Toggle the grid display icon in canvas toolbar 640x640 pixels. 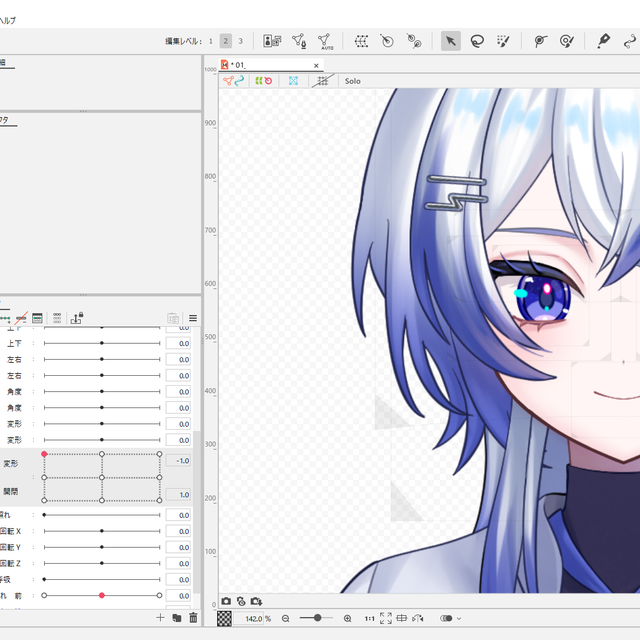pos(322,81)
